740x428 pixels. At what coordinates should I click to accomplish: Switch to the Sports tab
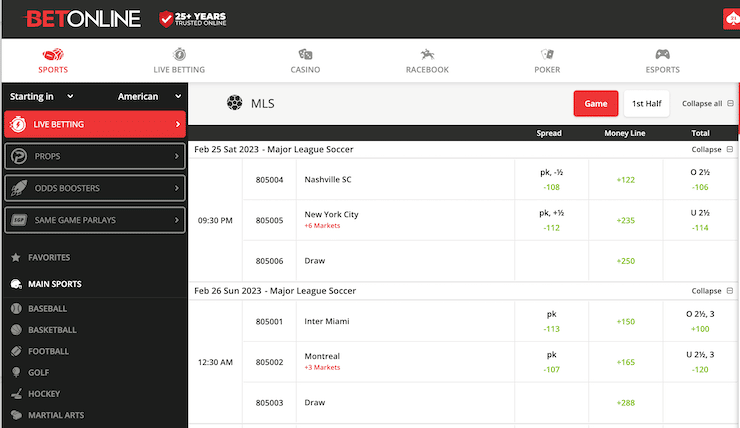pyautogui.click(x=53, y=60)
